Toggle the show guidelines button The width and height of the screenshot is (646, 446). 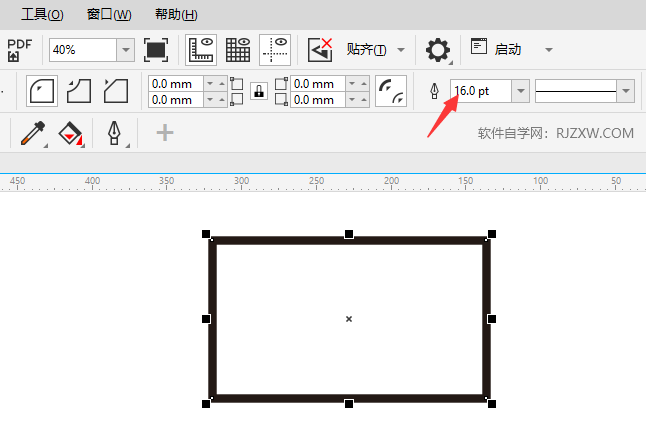point(275,50)
